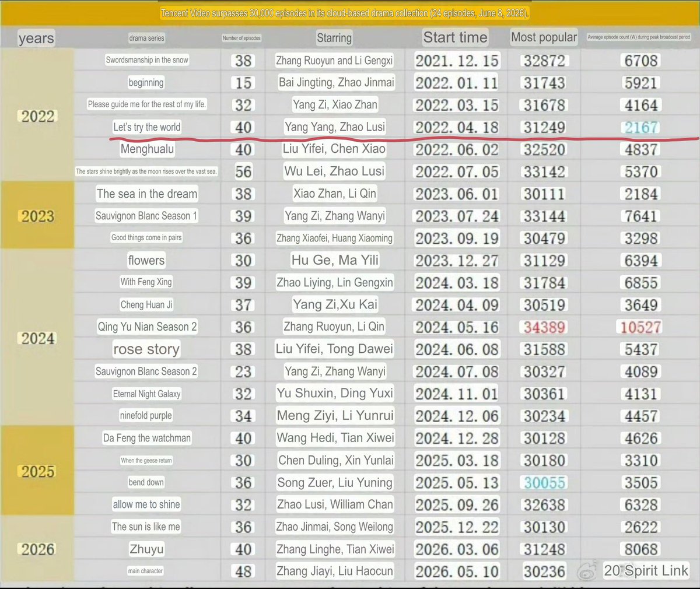Screen dimensions: 700x589
Task: Click 'Bai Jingting, Zhao Jinmai' starring cell
Action: [x=336, y=83]
